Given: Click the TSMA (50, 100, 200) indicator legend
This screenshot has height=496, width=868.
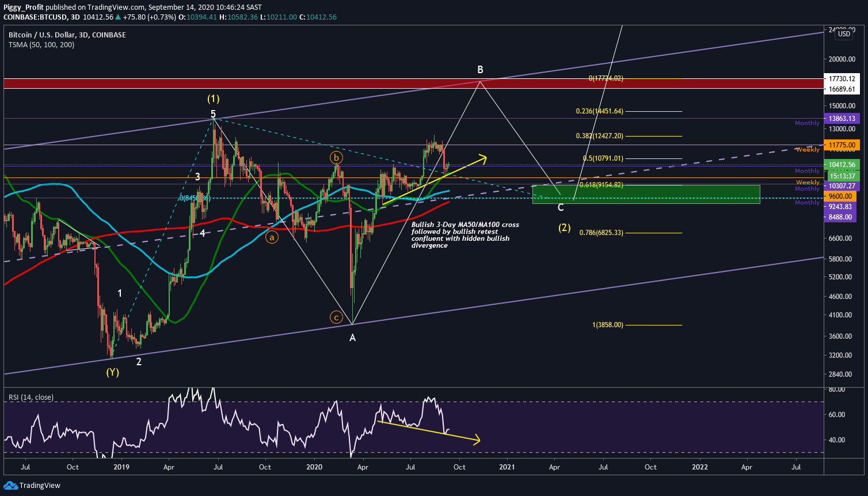Looking at the screenshot, I should click(41, 45).
